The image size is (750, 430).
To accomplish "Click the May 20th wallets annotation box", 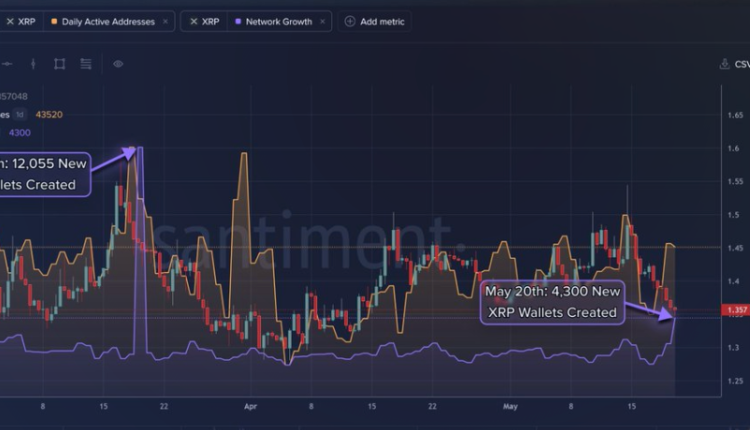I will pos(552,302).
